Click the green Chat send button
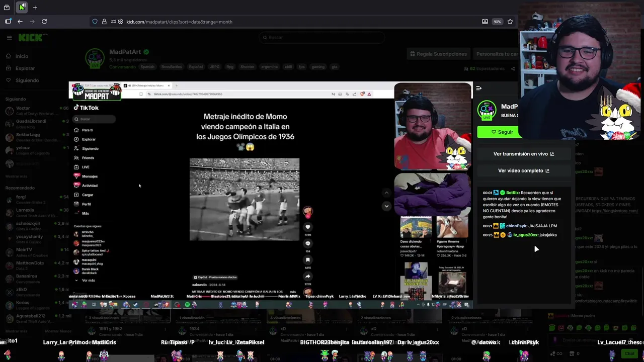644x362 pixels. point(629,353)
